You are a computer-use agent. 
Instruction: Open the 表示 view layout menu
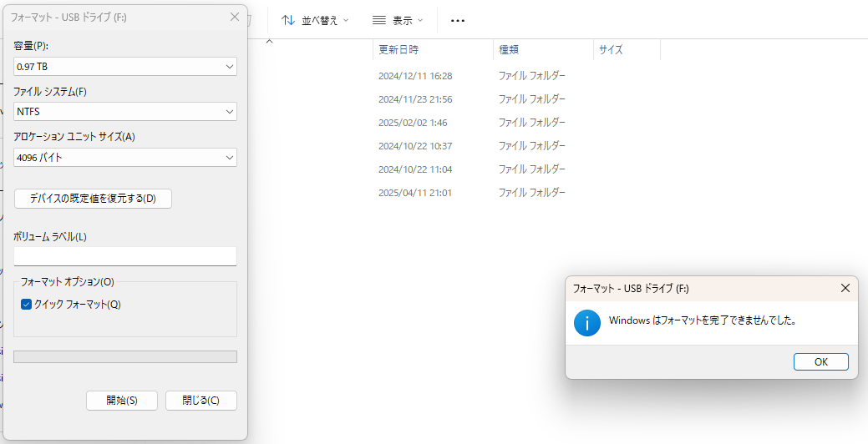pyautogui.click(x=398, y=20)
